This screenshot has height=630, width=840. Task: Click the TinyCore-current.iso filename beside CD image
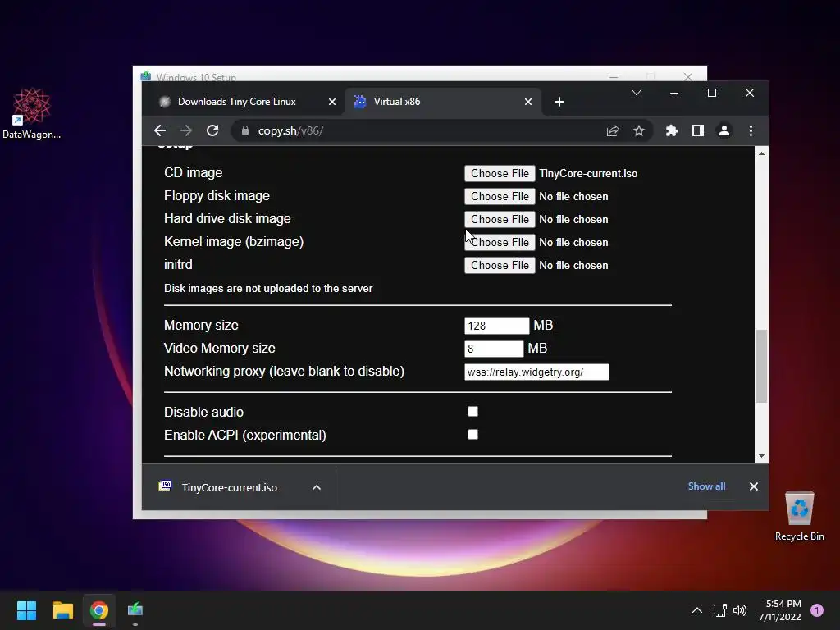(588, 174)
